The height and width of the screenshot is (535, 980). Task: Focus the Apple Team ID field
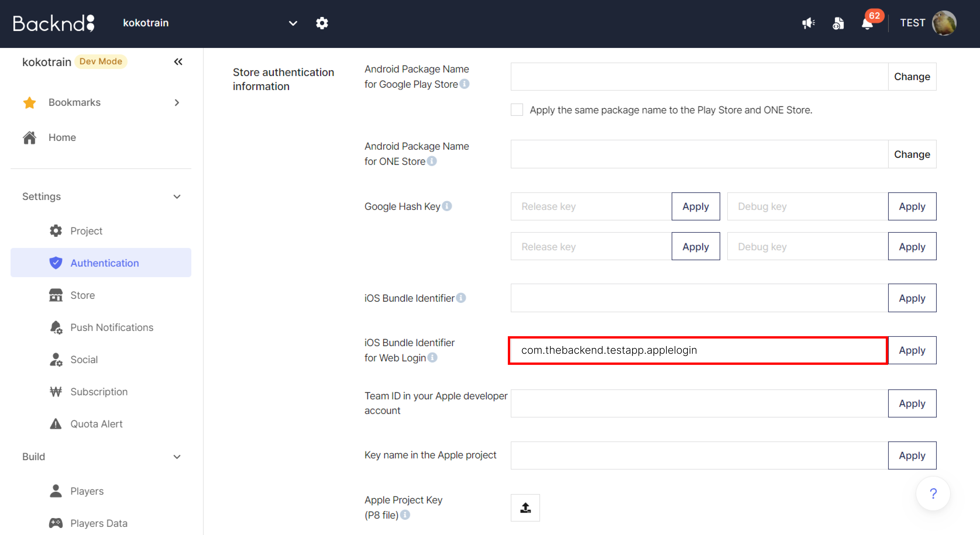[699, 403]
